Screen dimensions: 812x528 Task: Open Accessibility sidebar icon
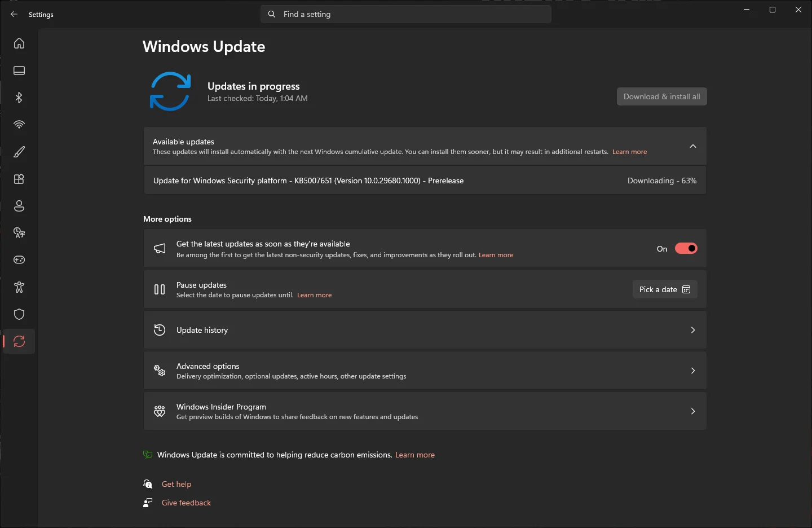click(19, 287)
